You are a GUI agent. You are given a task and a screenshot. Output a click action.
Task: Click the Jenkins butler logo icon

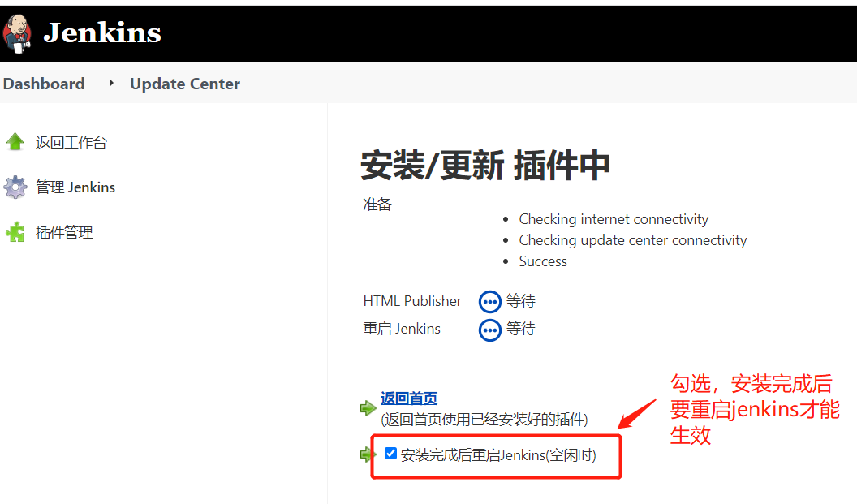pyautogui.click(x=16, y=34)
